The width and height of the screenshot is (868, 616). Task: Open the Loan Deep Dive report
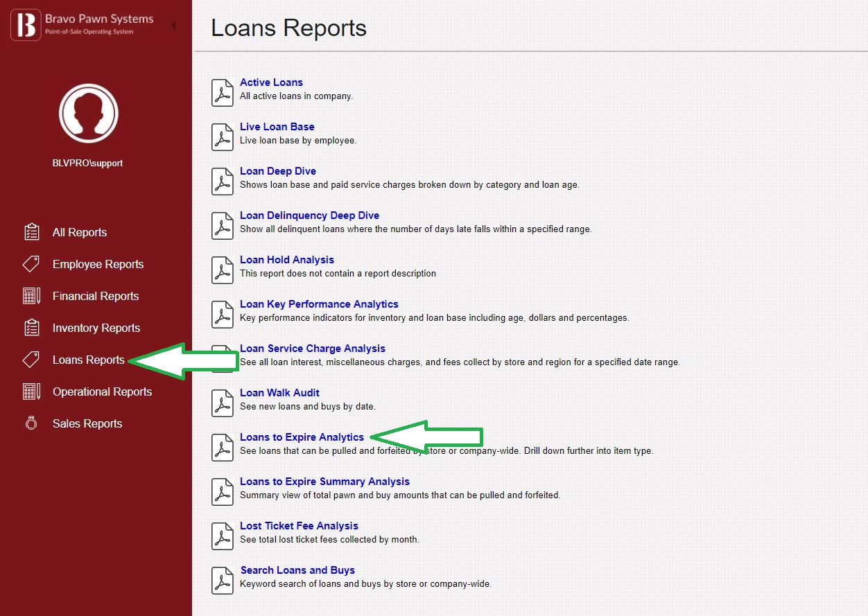(278, 171)
